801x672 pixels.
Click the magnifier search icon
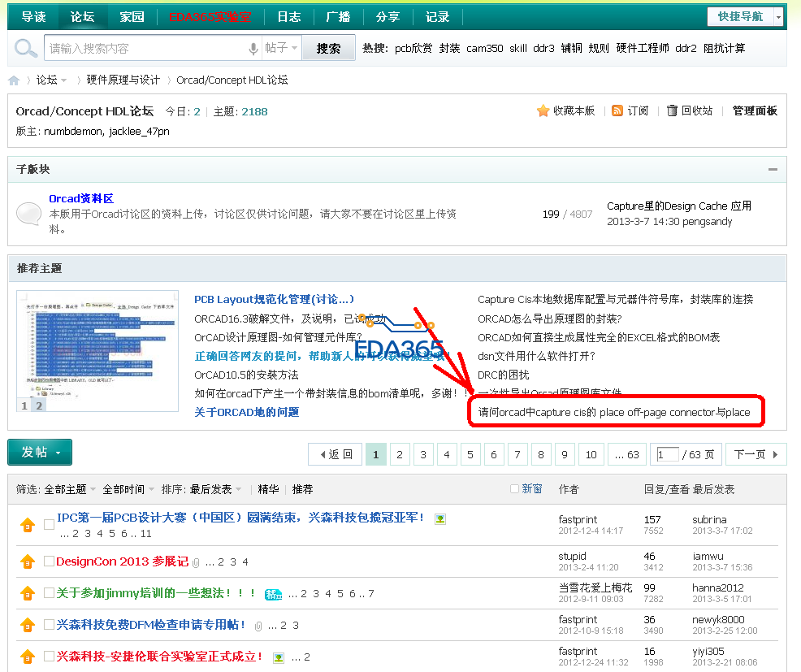click(25, 49)
